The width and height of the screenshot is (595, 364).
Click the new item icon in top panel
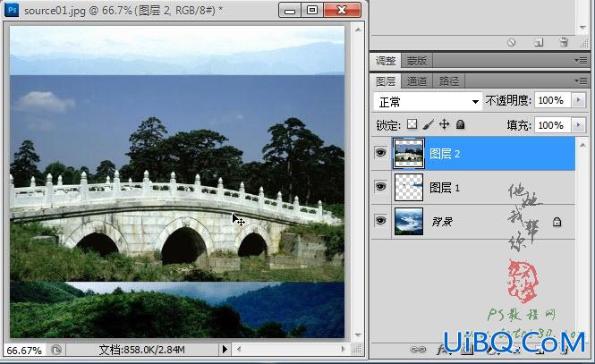pyautogui.click(x=539, y=42)
